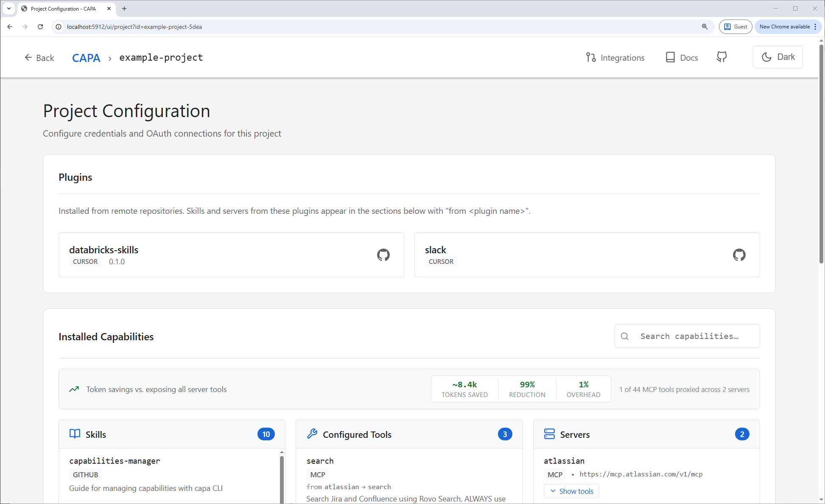Open Chrome's three-dot options menu

click(x=815, y=26)
